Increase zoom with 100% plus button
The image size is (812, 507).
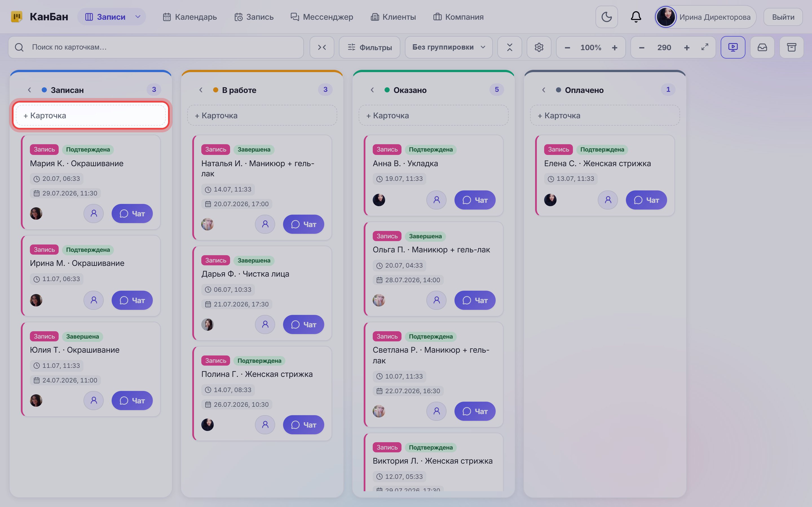pos(614,47)
